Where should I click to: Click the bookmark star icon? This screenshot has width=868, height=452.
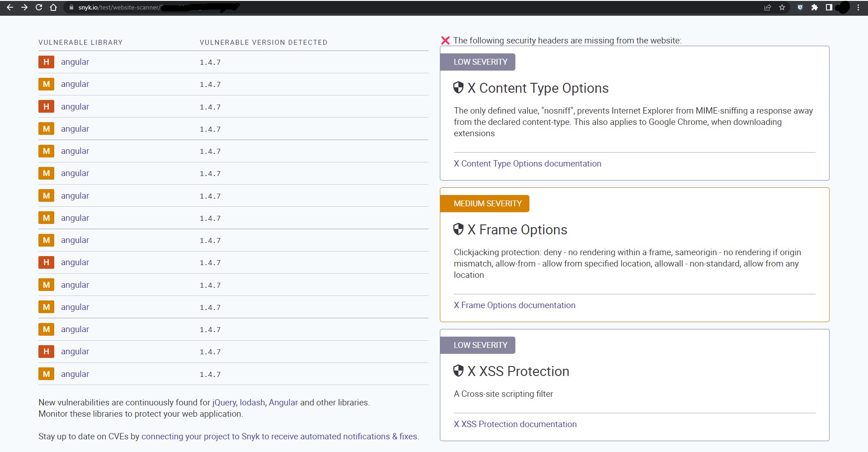782,7
